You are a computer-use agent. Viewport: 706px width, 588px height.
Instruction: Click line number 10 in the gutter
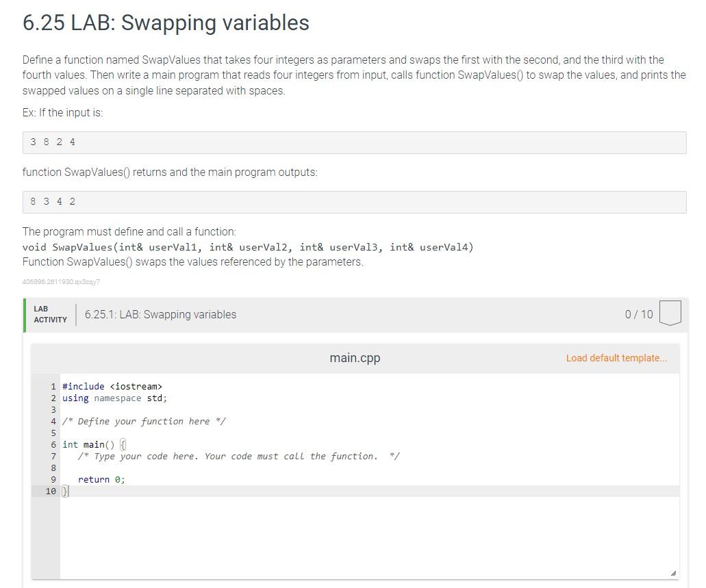tap(51, 491)
